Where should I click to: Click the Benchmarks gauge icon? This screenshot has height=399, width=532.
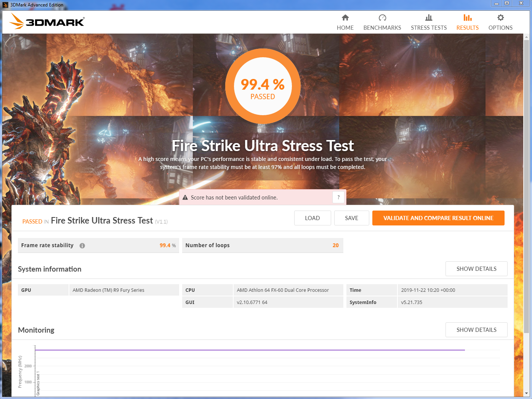point(382,18)
